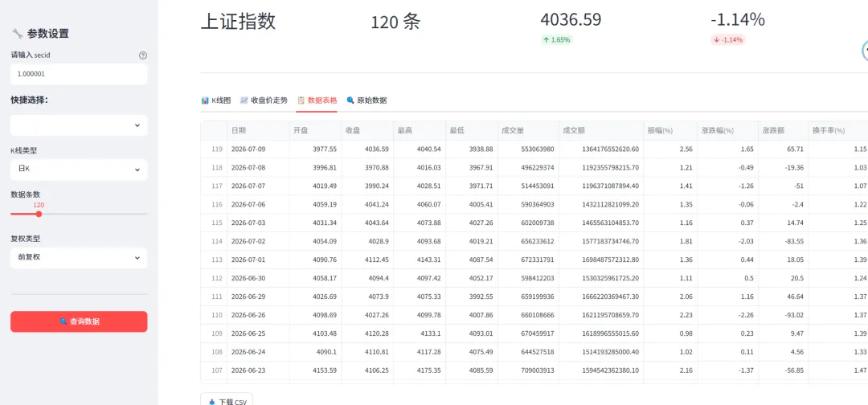Click the opening price cell 3977.55

click(316, 149)
